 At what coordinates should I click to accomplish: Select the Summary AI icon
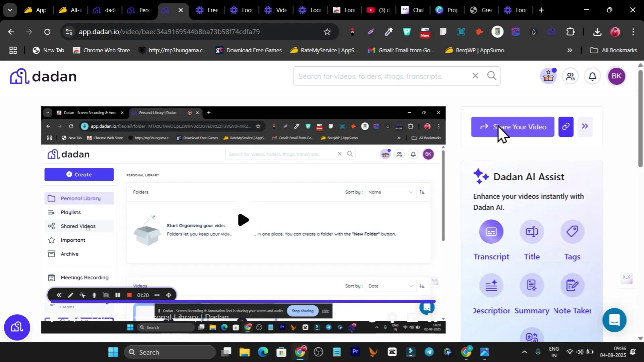click(x=532, y=286)
